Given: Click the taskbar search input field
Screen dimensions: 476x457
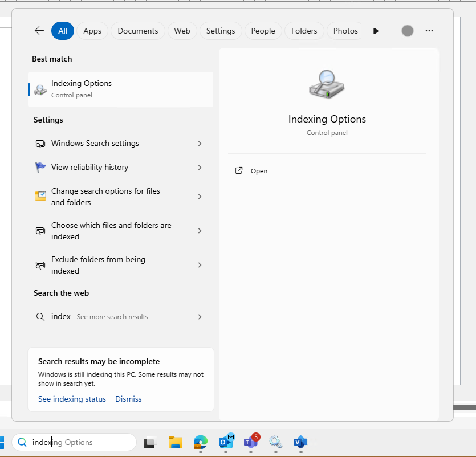Looking at the screenshot, I should [x=74, y=442].
